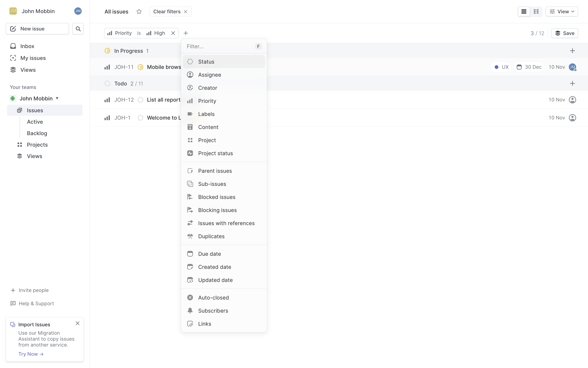
Task: Favorite All issues with the star icon
Action: tap(139, 11)
